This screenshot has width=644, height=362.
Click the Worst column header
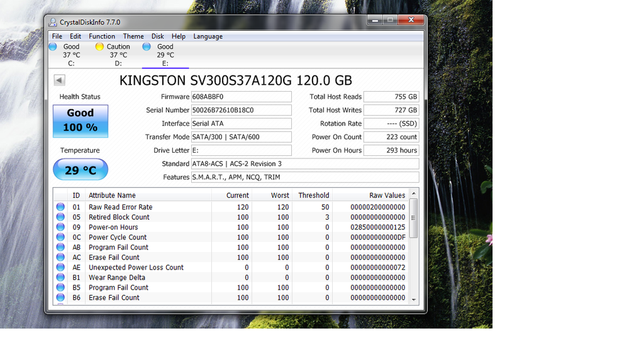click(x=272, y=195)
